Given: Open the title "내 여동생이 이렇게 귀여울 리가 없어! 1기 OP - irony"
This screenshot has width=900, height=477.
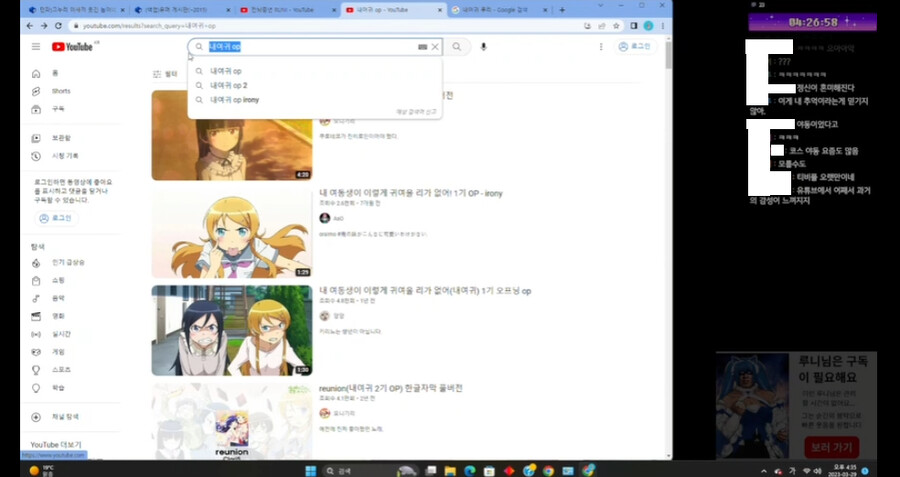Looking at the screenshot, I should tap(410, 193).
